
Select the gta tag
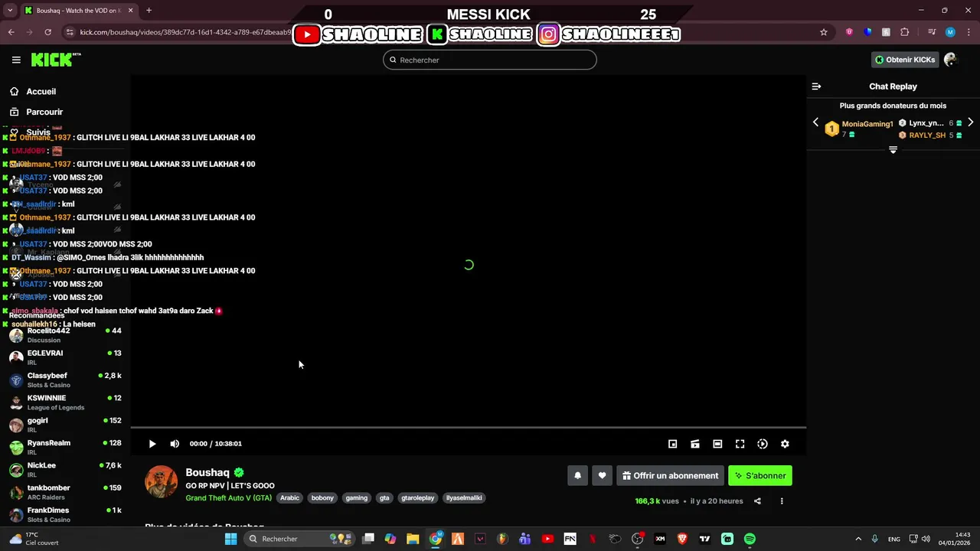(384, 497)
